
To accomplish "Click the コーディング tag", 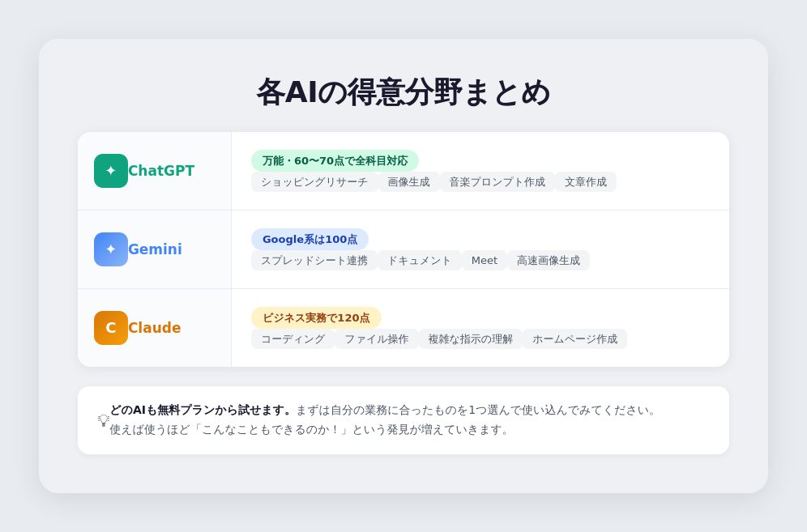I will 292,339.
